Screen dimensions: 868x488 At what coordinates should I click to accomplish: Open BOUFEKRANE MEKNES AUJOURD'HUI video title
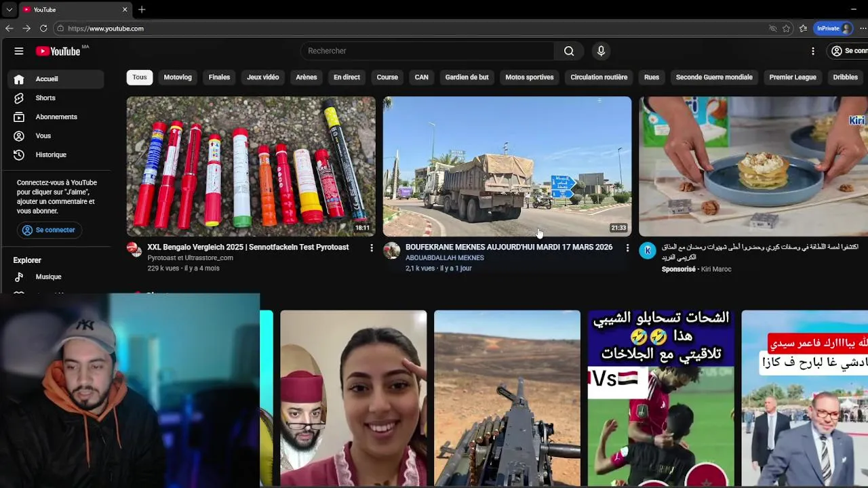[x=509, y=247]
